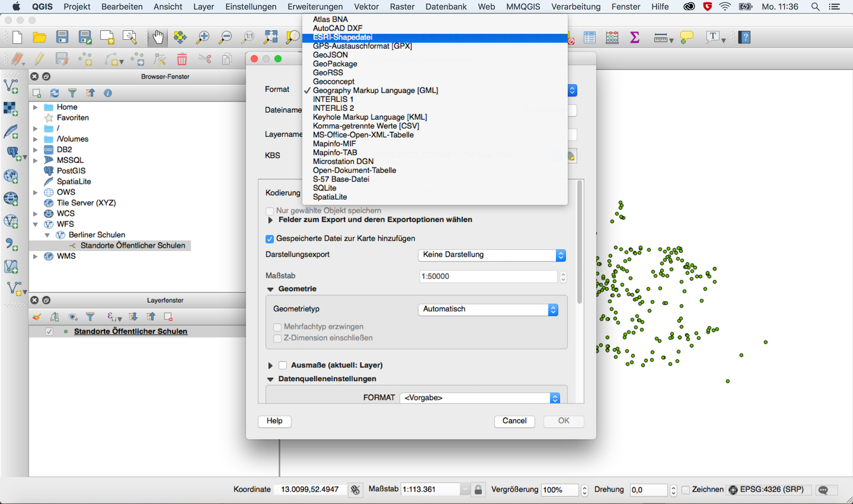Click the messages log icon in status bar
The width and height of the screenshot is (853, 504).
823,490
